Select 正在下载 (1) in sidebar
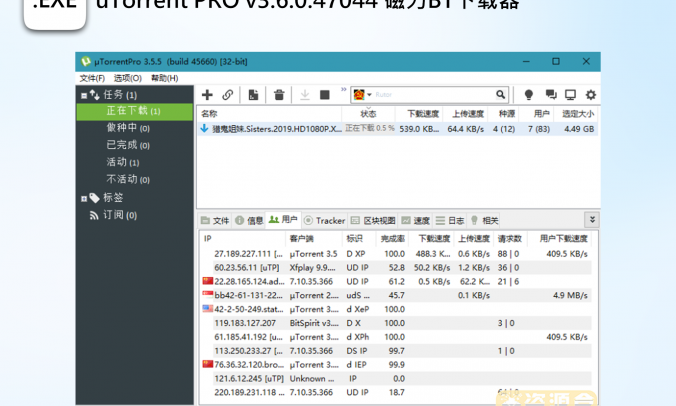Image resolution: width=676 pixels, height=406 pixels. [x=135, y=112]
